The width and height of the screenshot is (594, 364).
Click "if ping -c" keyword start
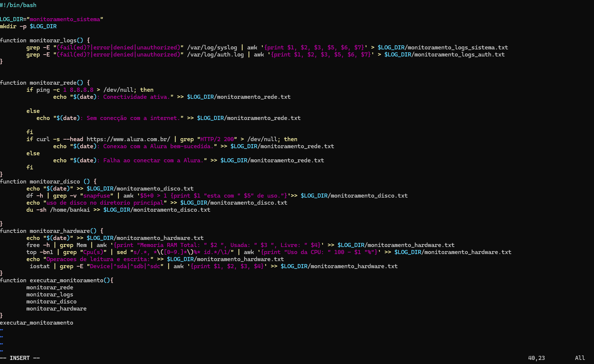point(43,90)
